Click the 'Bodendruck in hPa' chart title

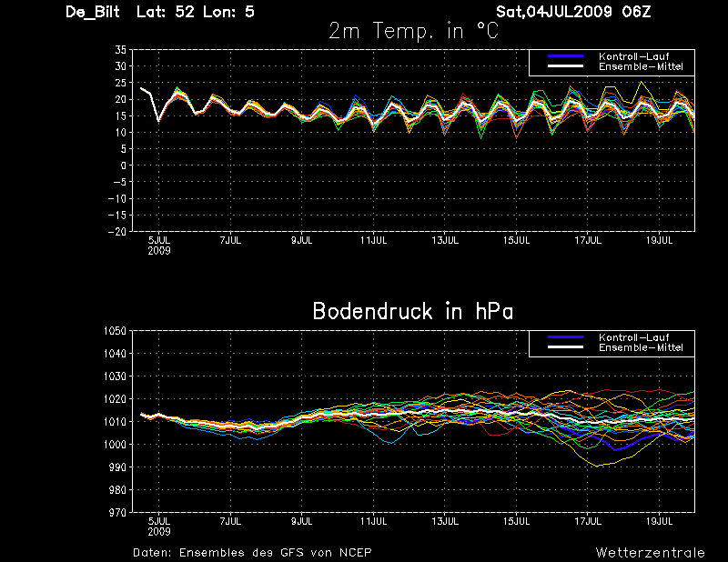tap(413, 311)
